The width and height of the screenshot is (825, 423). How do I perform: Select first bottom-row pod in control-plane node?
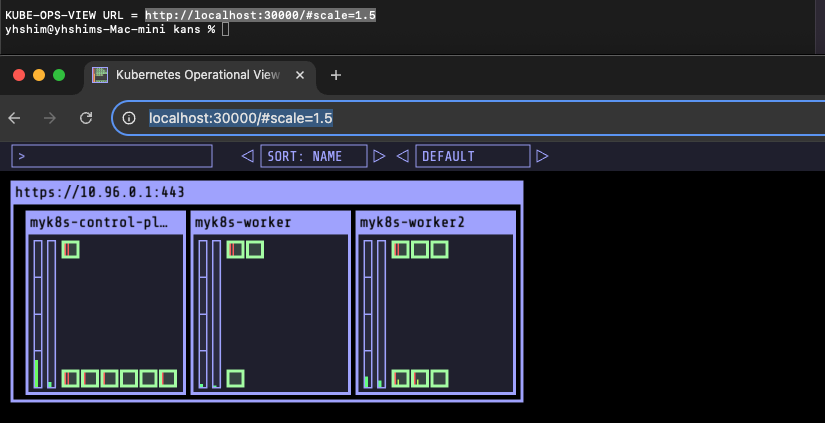click(x=71, y=378)
